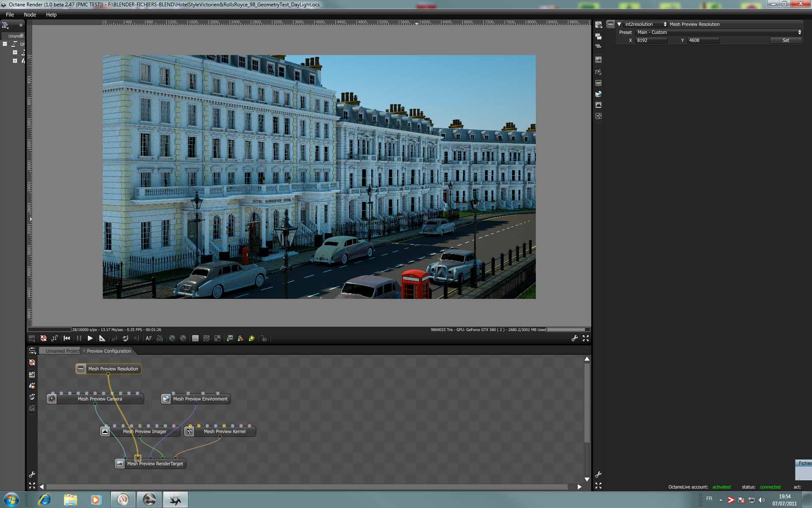Click the camera icon in right sidebar

[598, 72]
